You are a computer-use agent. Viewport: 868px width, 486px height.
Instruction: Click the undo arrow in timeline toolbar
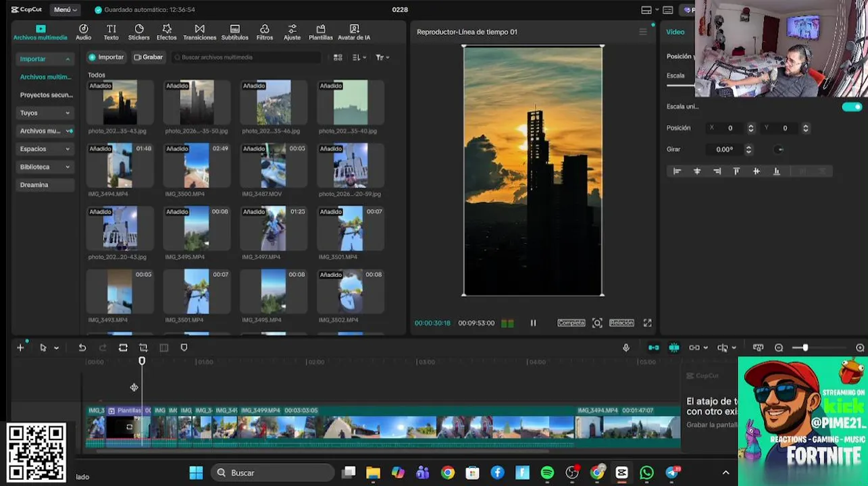(x=82, y=348)
